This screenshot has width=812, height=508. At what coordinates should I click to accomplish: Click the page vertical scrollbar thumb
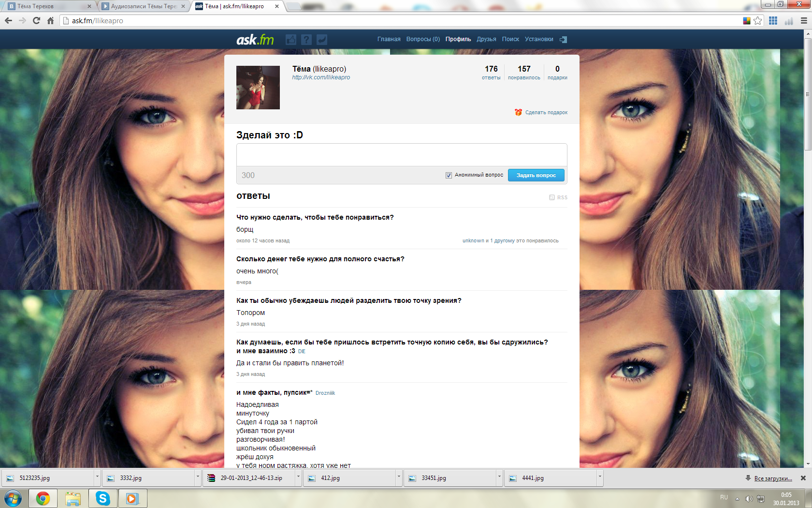coord(808,94)
